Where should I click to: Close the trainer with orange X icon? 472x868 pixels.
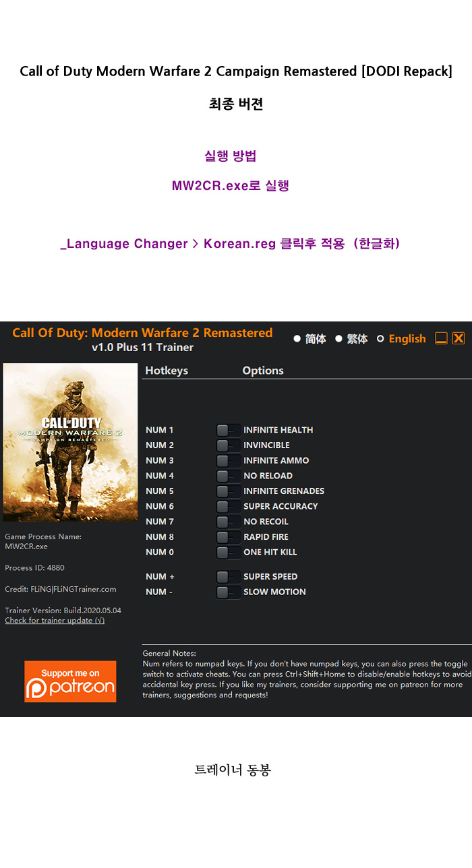pos(459,338)
